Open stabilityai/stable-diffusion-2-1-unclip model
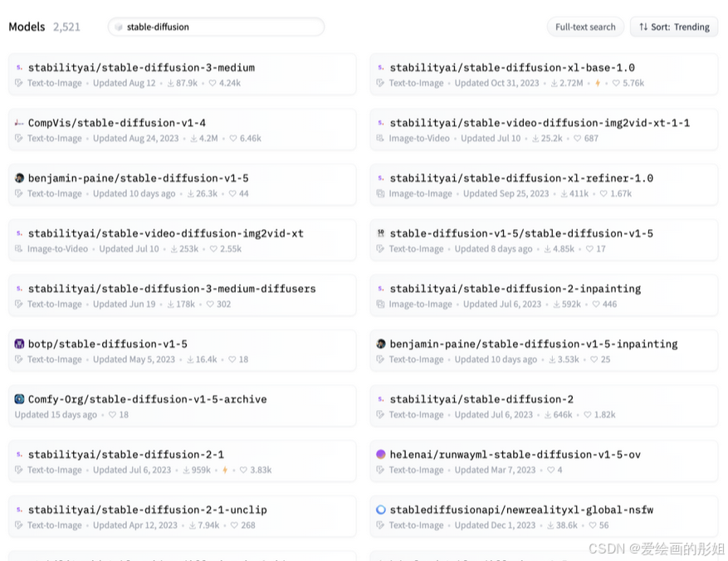Image resolution: width=728 pixels, height=561 pixels. pos(147,510)
